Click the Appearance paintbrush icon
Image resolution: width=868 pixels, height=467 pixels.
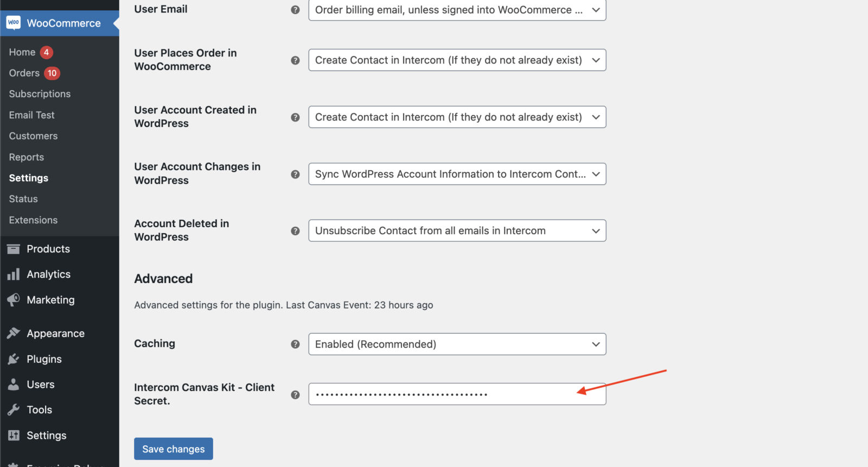(x=14, y=334)
